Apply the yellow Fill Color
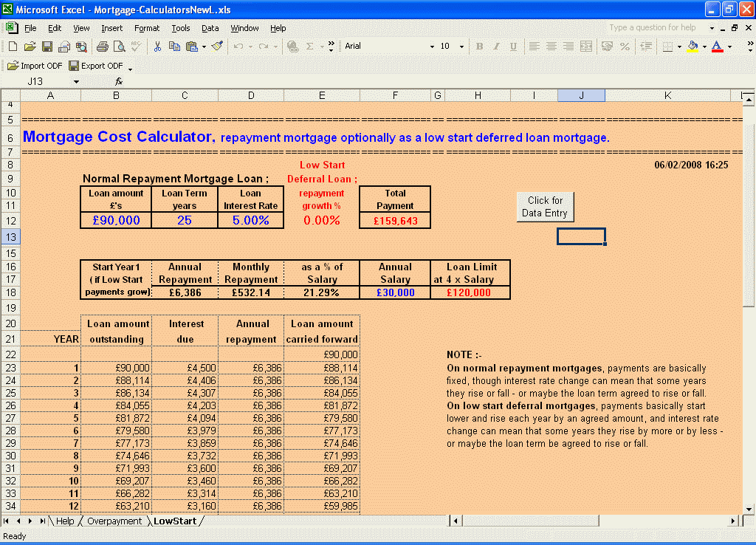The width and height of the screenshot is (756, 545). pyautogui.click(x=693, y=47)
